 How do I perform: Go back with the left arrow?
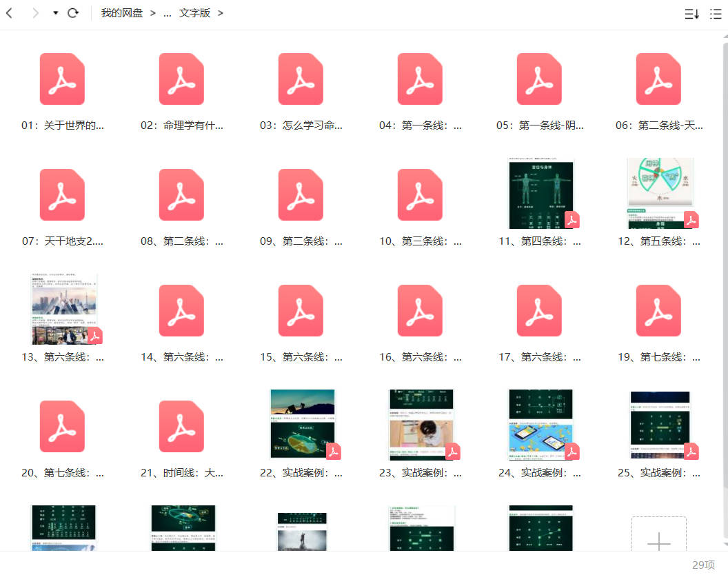pos(9,13)
